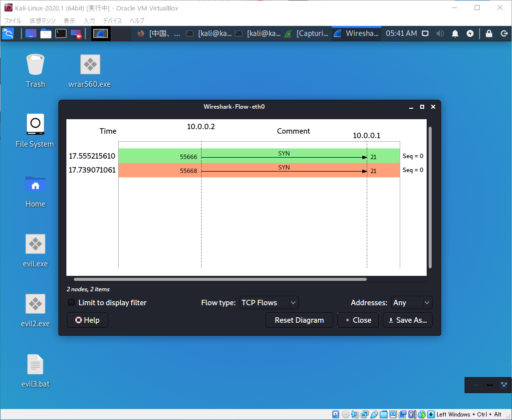
Task: Switch to the first kali terminal taskbar entry
Action: pyautogui.click(x=209, y=33)
